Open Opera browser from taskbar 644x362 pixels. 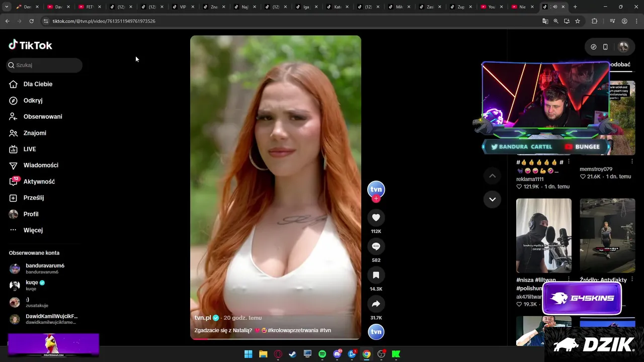278,354
